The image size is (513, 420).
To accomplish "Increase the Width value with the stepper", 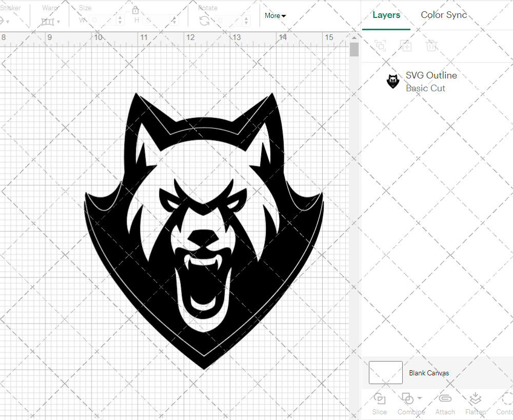I will click(x=120, y=17).
